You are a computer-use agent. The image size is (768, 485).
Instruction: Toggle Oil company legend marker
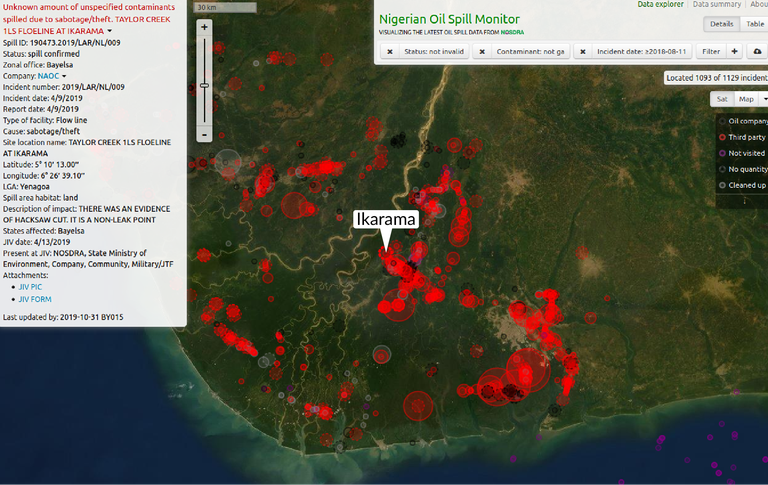tap(722, 121)
